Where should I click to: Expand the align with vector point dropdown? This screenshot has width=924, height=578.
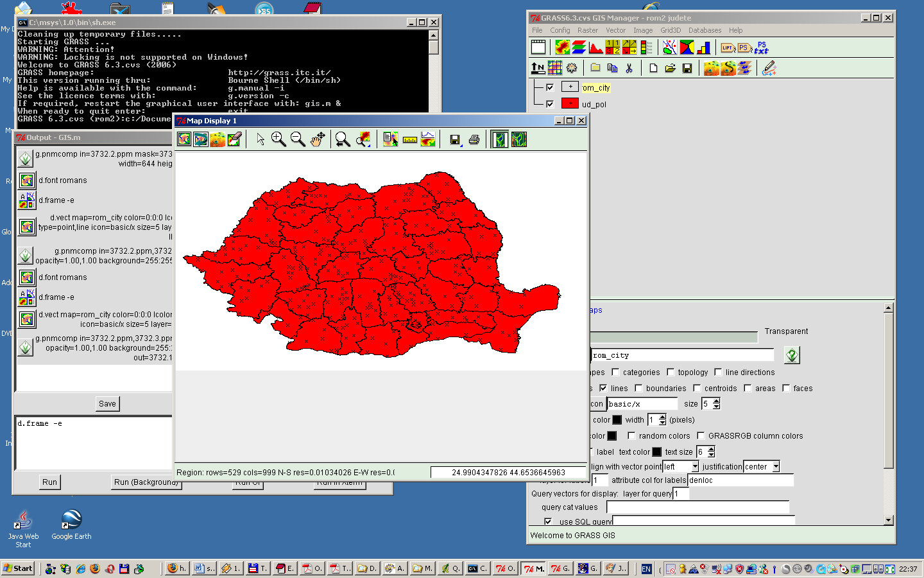coord(694,466)
